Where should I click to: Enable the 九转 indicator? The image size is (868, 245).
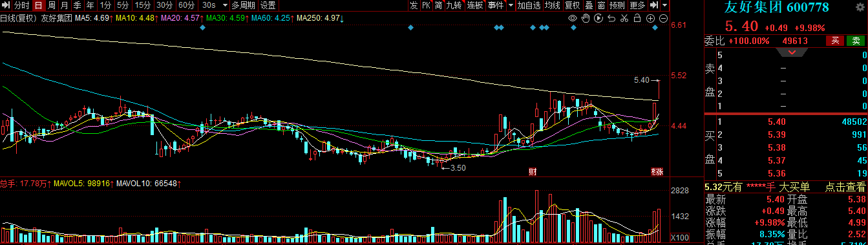pos(454,5)
